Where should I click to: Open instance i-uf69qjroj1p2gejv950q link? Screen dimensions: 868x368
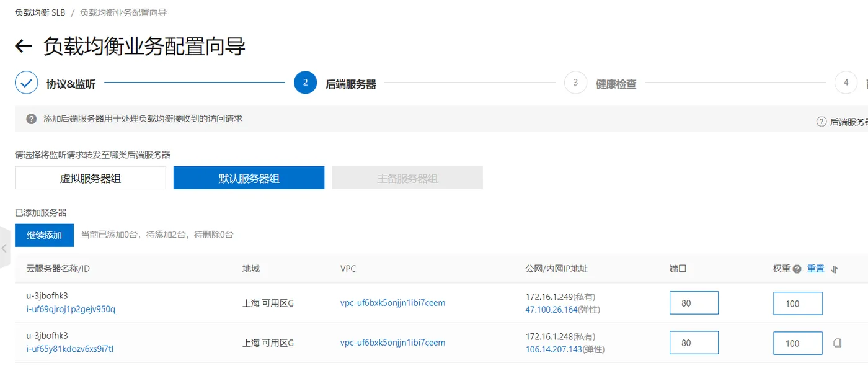[x=71, y=309]
